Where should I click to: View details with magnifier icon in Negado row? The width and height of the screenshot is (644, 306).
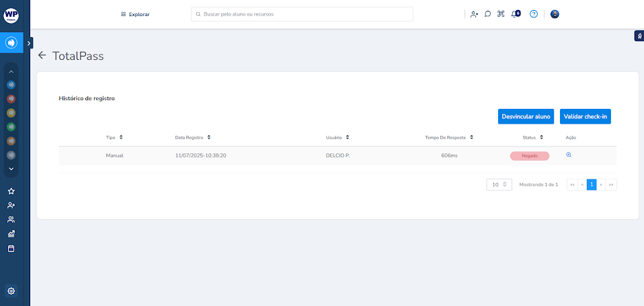coord(569,155)
